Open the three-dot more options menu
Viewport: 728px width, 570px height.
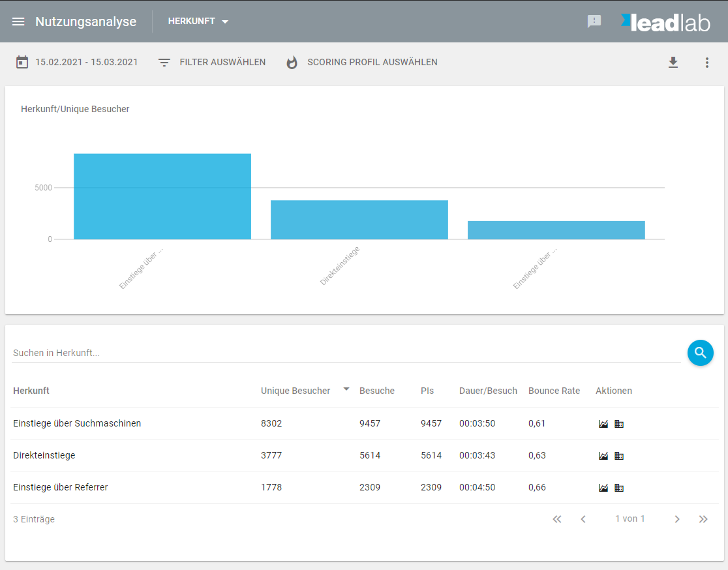[706, 62]
